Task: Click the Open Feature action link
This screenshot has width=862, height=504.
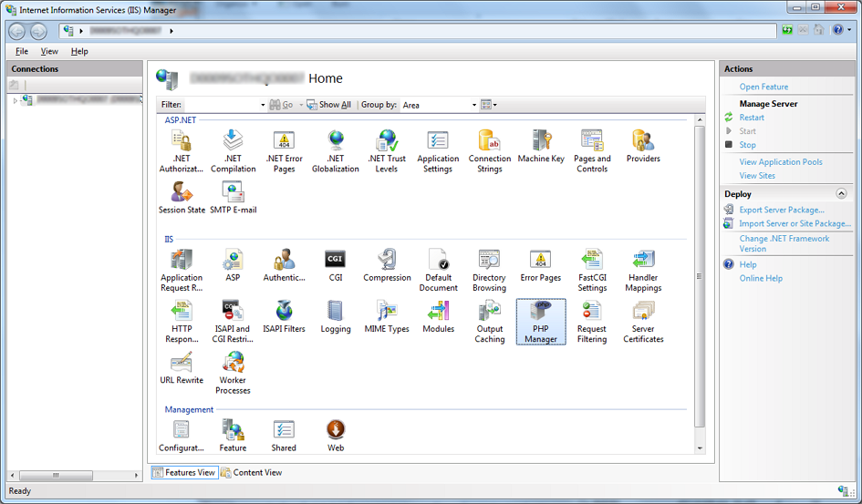Action: pos(763,87)
